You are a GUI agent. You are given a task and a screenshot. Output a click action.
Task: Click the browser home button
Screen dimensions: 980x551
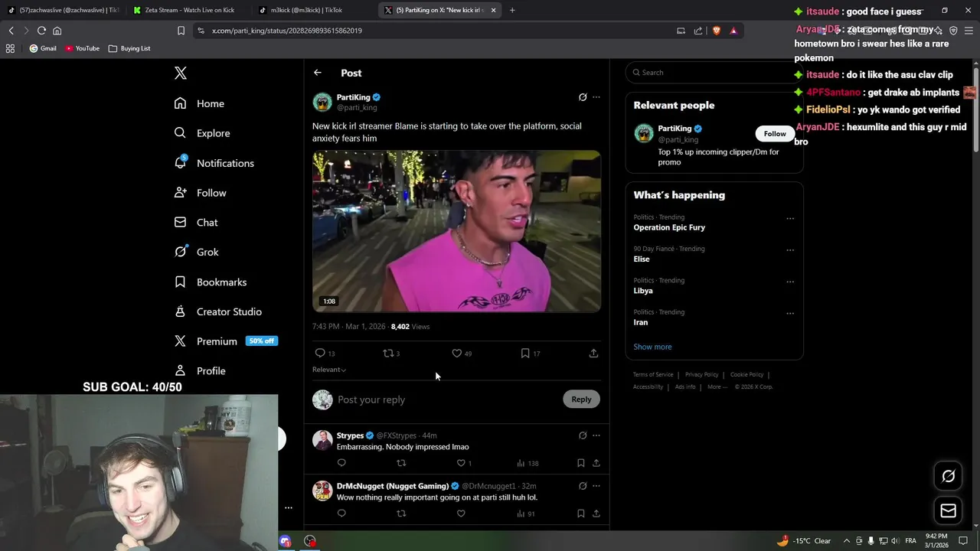click(57, 31)
